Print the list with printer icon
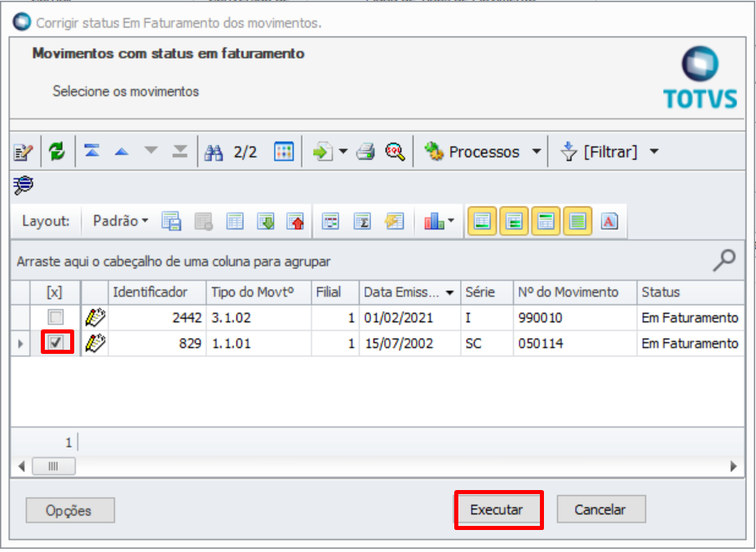 [x=365, y=152]
